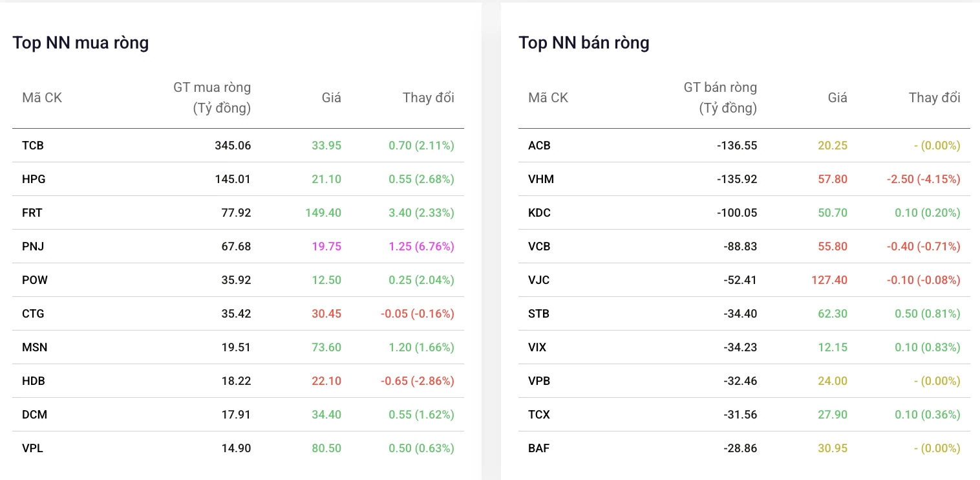
Task: Select HDB in the net-buy list
Action: coord(34,381)
